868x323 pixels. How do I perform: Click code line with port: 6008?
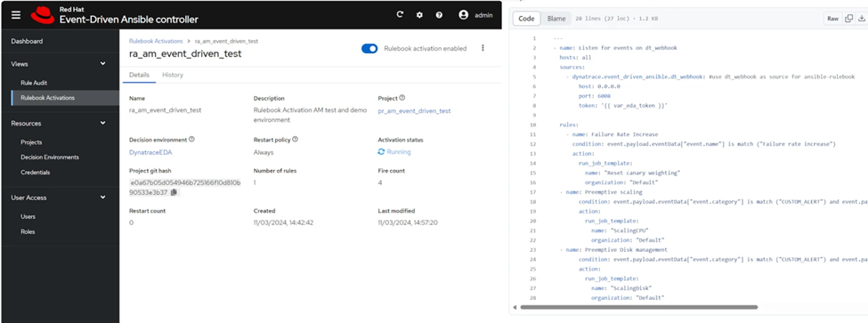coord(595,96)
